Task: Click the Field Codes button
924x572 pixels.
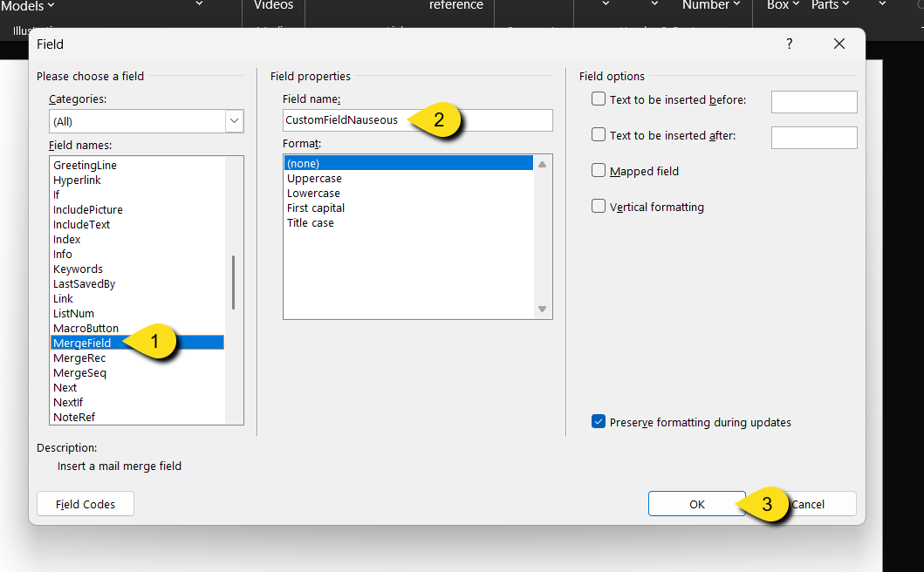Action: click(86, 504)
